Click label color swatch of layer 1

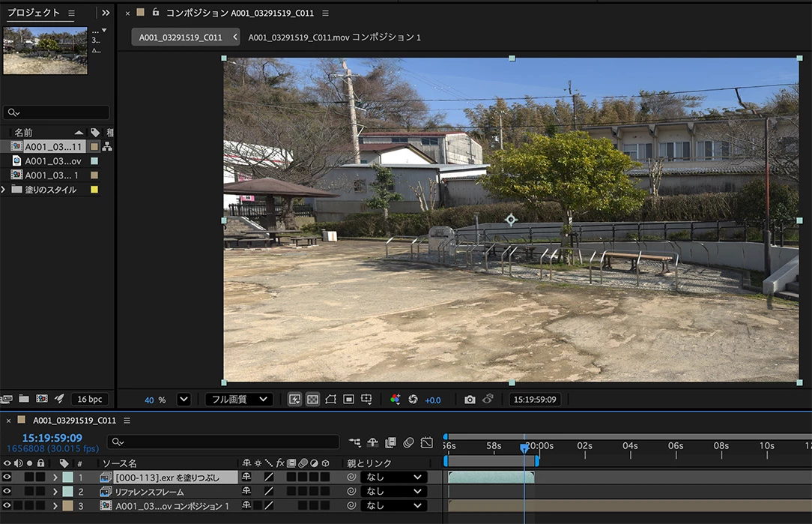[x=68, y=477]
